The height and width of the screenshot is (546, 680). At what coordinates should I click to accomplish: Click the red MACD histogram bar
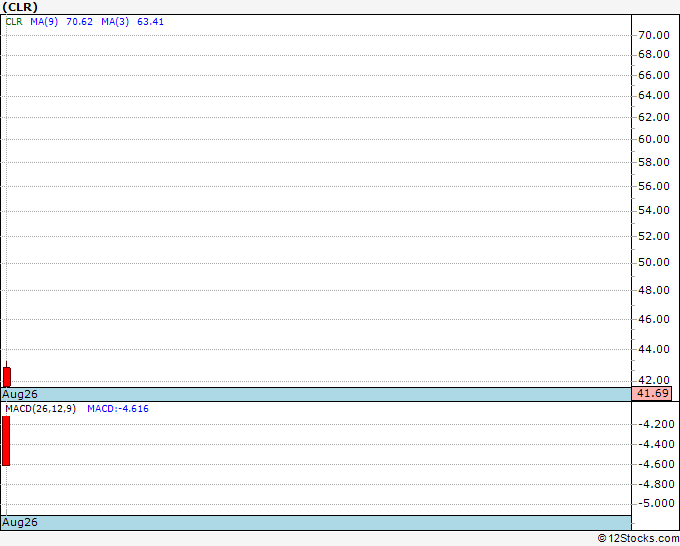click(x=6, y=441)
